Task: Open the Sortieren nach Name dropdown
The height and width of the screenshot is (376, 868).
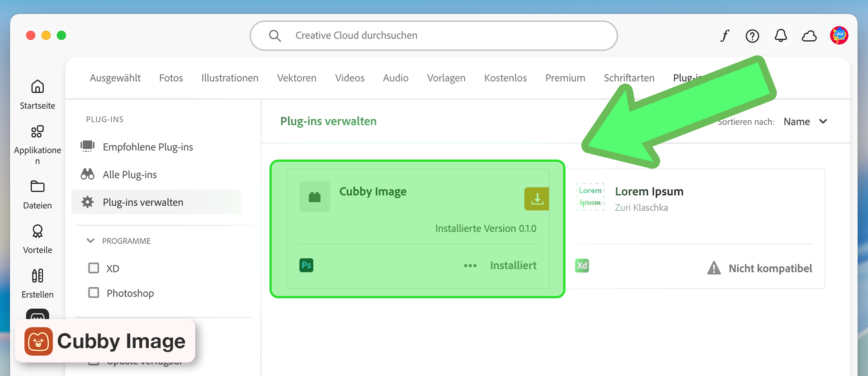Action: (x=805, y=122)
